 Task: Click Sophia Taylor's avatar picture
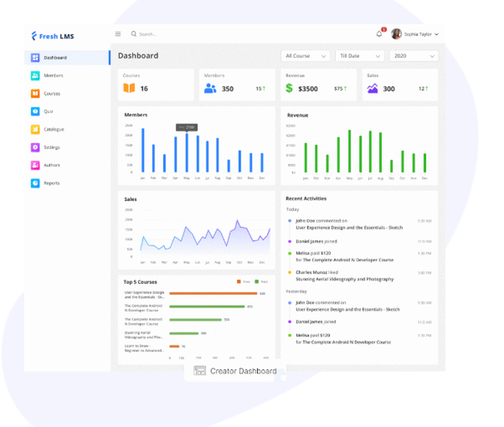point(396,34)
